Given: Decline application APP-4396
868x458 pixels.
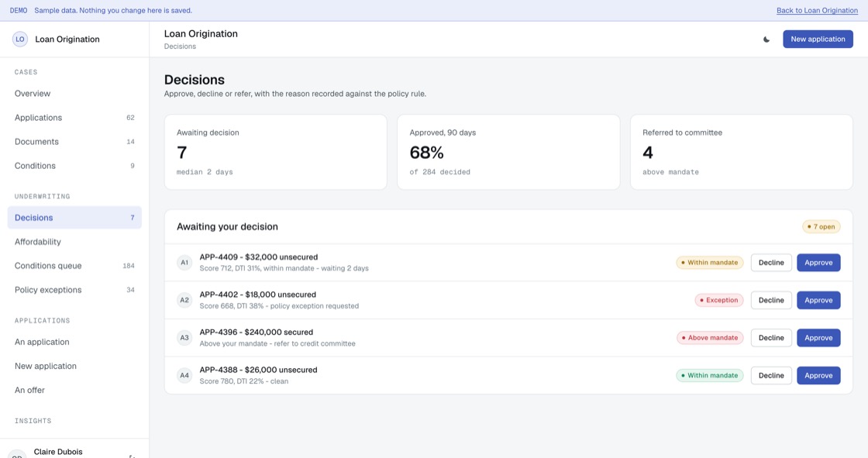Looking at the screenshot, I should tap(771, 338).
